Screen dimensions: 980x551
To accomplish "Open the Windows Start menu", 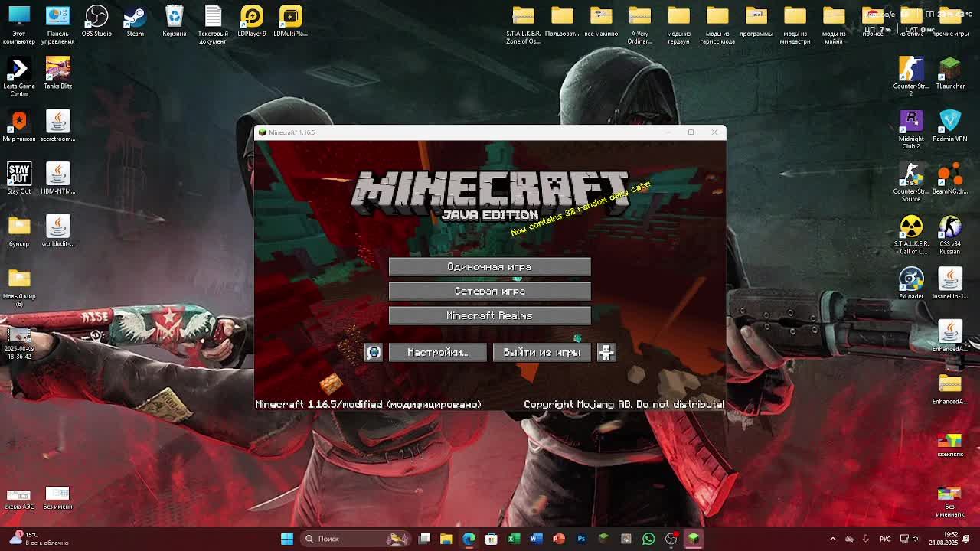I will point(287,539).
